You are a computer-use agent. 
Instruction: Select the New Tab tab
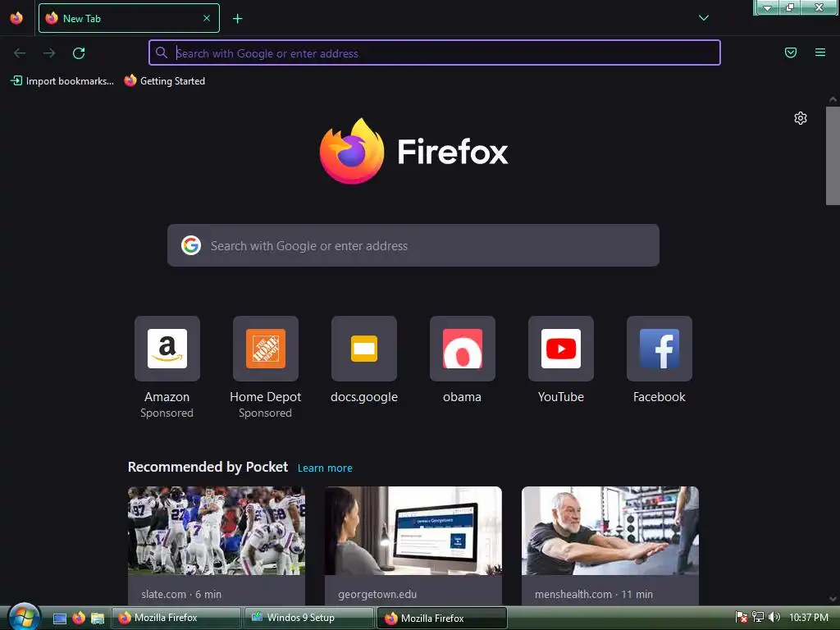click(129, 18)
